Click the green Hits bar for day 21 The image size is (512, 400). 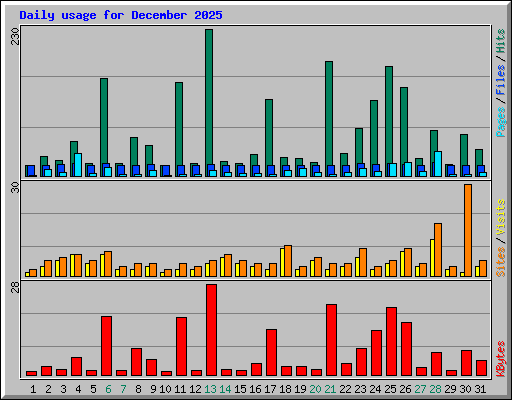(329, 119)
